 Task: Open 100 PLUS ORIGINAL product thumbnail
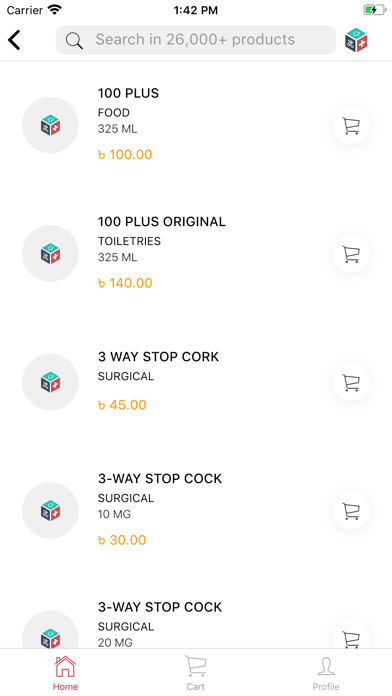pyautogui.click(x=51, y=253)
